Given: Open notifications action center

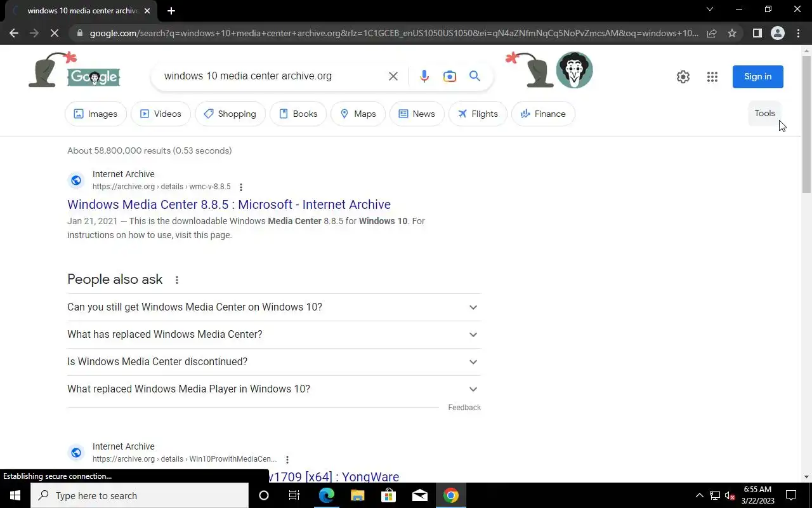Looking at the screenshot, I should coord(791,495).
